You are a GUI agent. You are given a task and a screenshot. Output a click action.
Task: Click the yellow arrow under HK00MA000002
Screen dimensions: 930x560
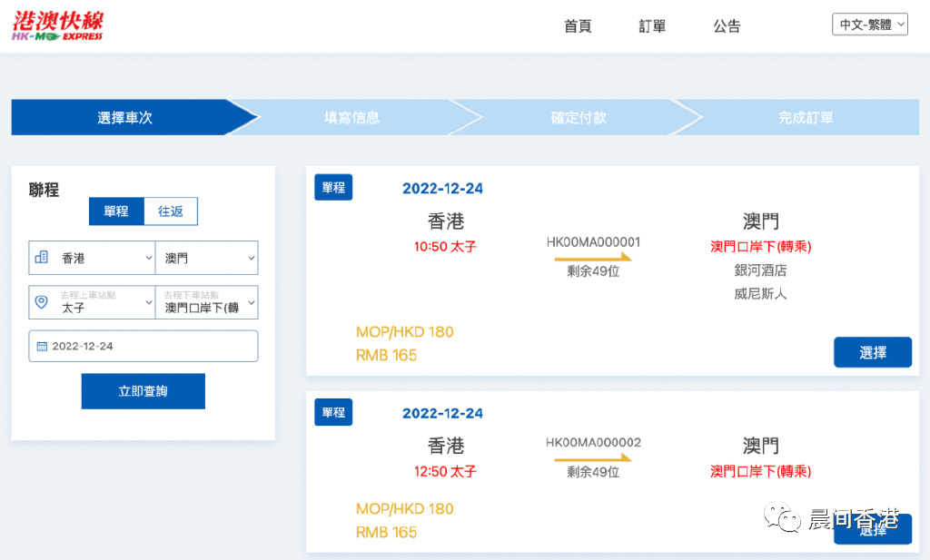point(592,458)
